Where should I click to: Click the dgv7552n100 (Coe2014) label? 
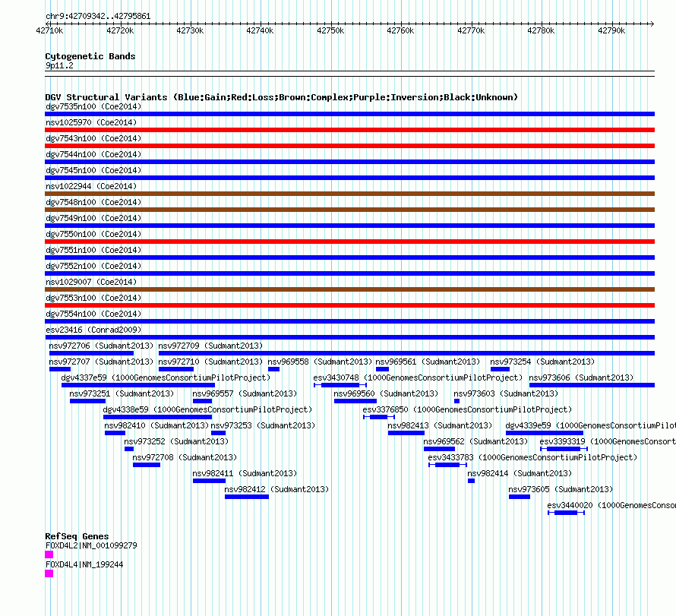(x=93, y=266)
